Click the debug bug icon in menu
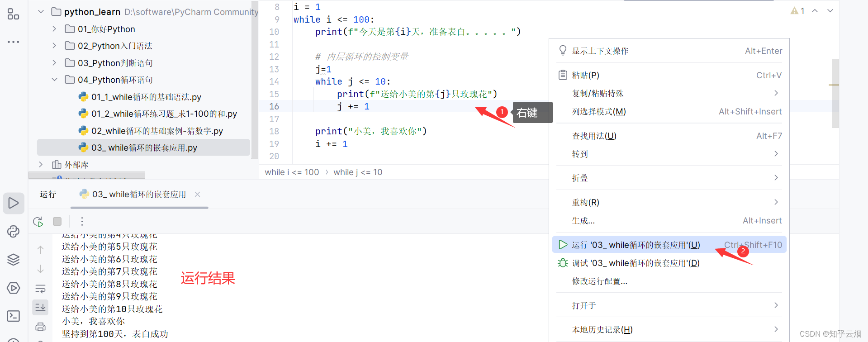Image resolution: width=868 pixels, height=342 pixels. [563, 263]
